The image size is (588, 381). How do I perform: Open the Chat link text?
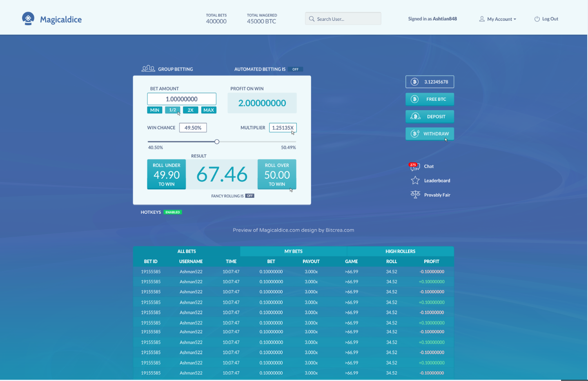tap(429, 166)
